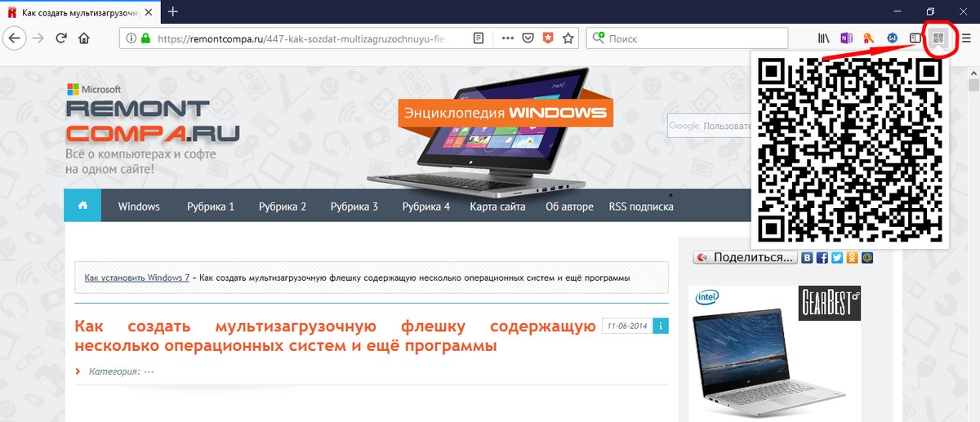Click the Категория label text
Image resolution: width=980 pixels, height=422 pixels.
pos(122,371)
